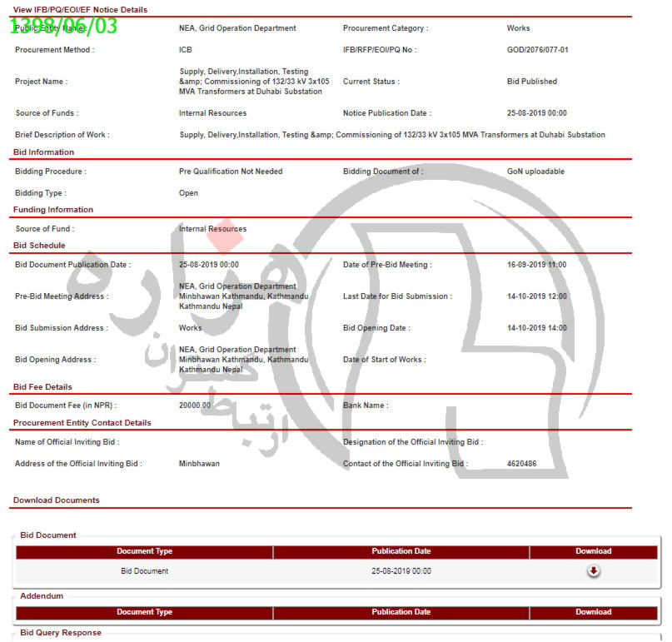The image size is (672, 642).
Task: Click Download column header in Bid Document table
Action: click(593, 551)
